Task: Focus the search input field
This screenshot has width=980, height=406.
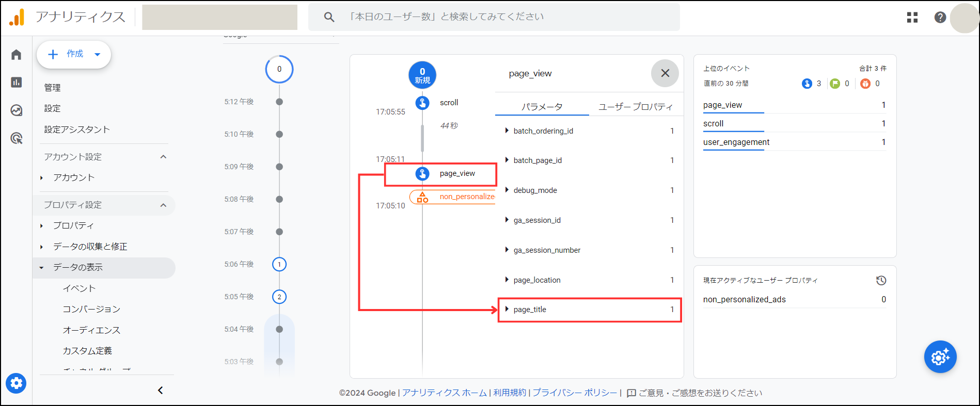Action: click(x=494, y=17)
